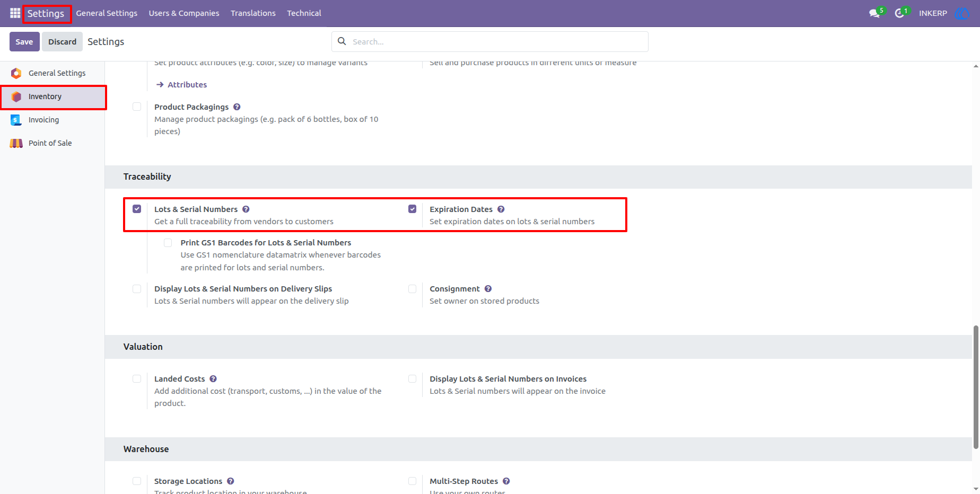Click the Discard button
The height and width of the screenshot is (494, 980).
click(63, 42)
